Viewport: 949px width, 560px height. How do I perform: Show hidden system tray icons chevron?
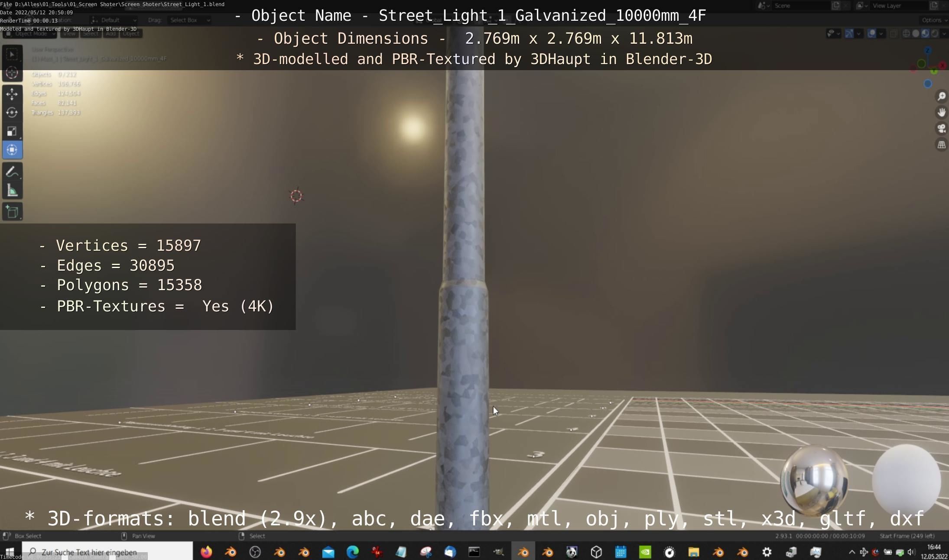(x=851, y=552)
